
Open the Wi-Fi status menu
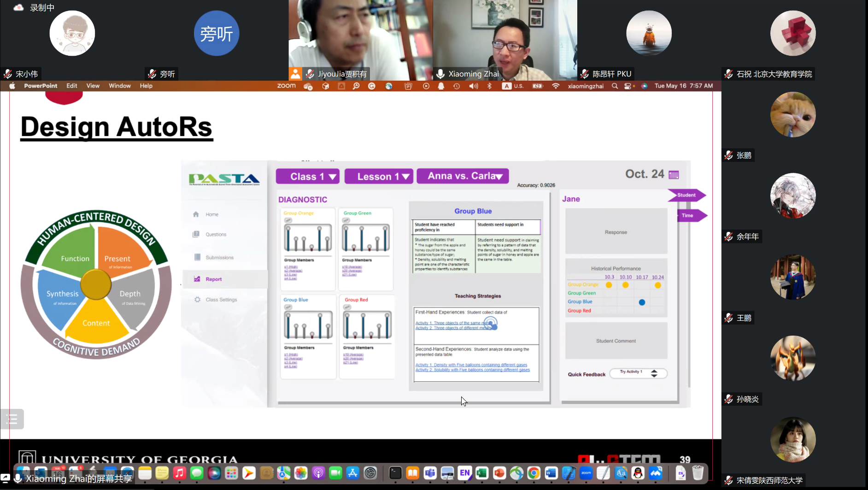tap(556, 86)
